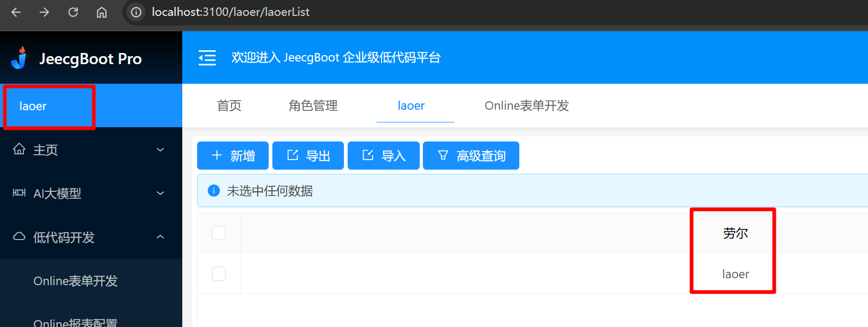868x327 pixels.
Task: Click info icon beside 未选中任何数据
Action: point(214,191)
